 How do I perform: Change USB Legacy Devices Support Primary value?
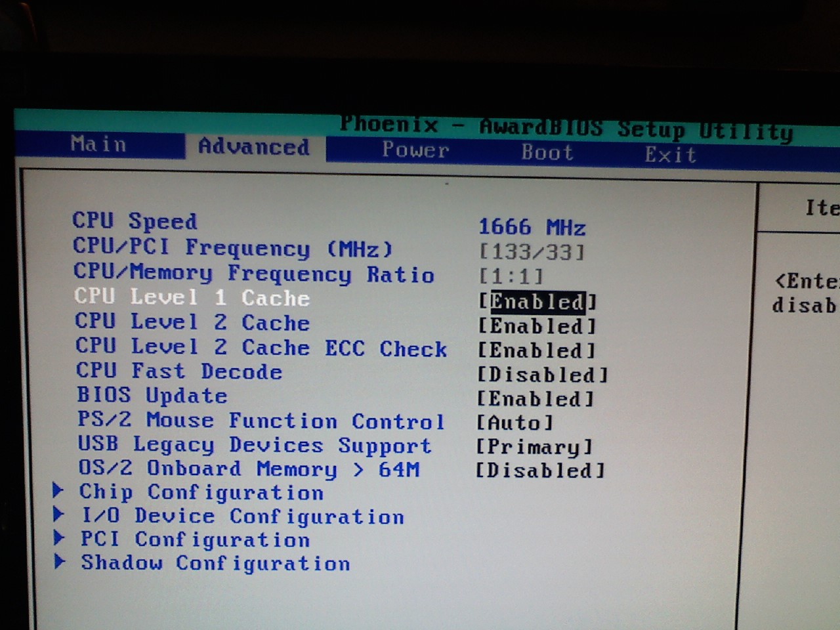[534, 446]
